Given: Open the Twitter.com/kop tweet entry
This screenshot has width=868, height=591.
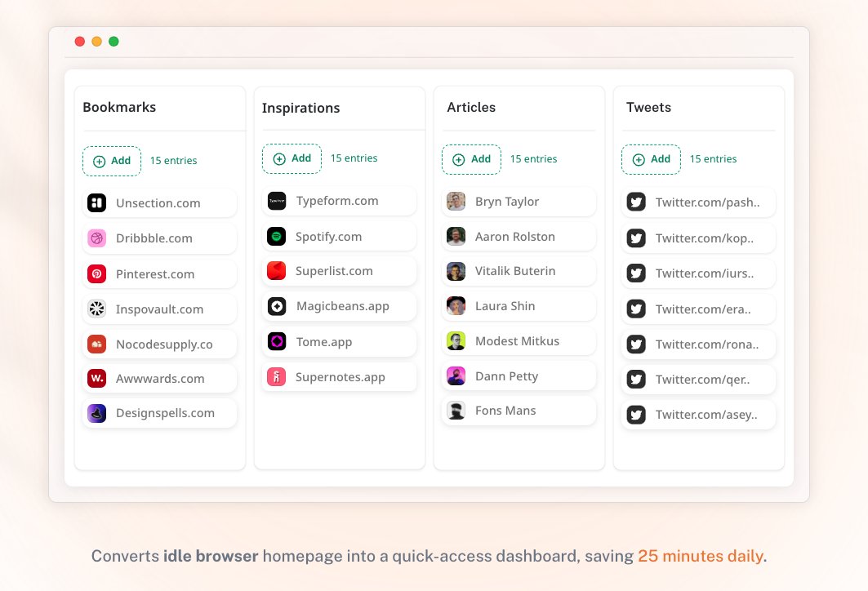Looking at the screenshot, I should (698, 238).
